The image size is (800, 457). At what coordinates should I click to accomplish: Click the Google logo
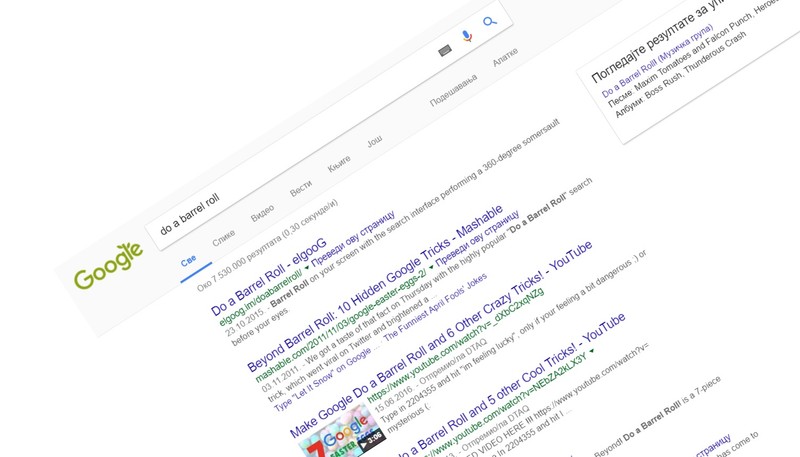pos(108,266)
